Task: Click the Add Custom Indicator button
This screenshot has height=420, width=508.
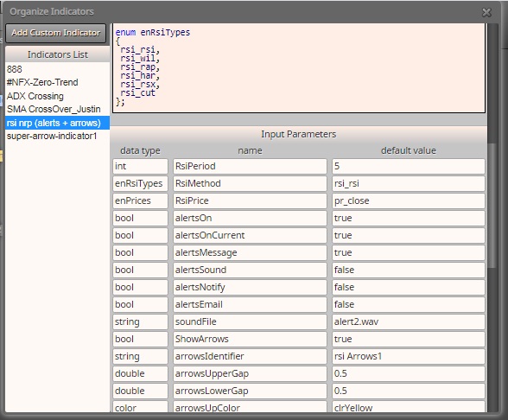Action: pos(55,33)
